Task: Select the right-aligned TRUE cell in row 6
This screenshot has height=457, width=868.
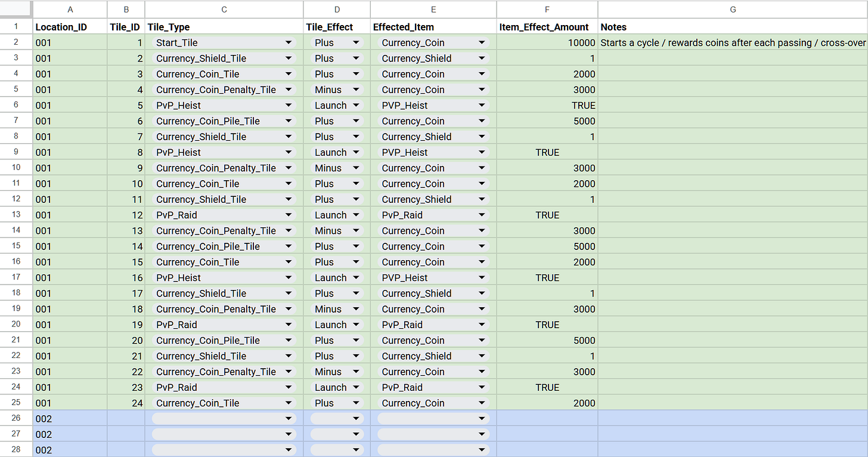Action: coord(547,106)
